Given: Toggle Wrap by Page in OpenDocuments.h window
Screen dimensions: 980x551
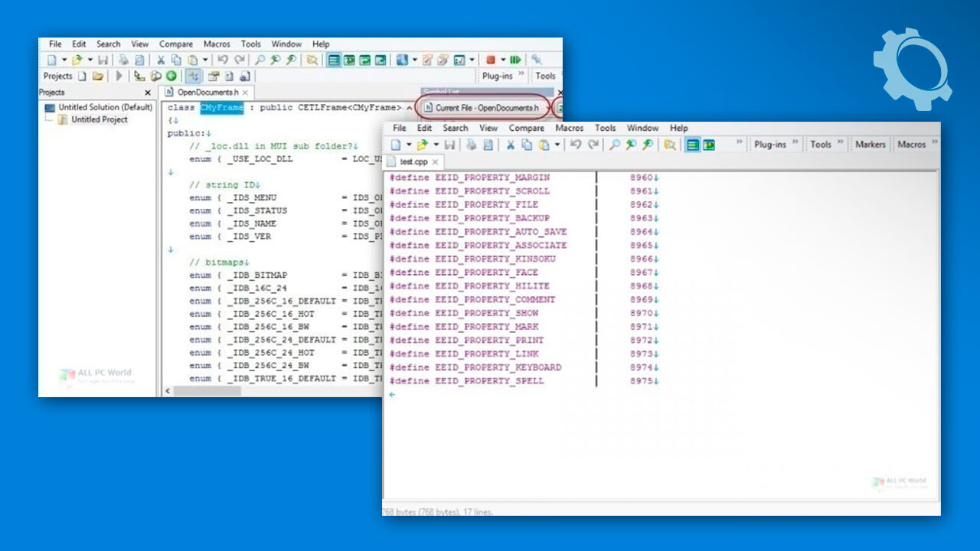Looking at the screenshot, I should [380, 60].
